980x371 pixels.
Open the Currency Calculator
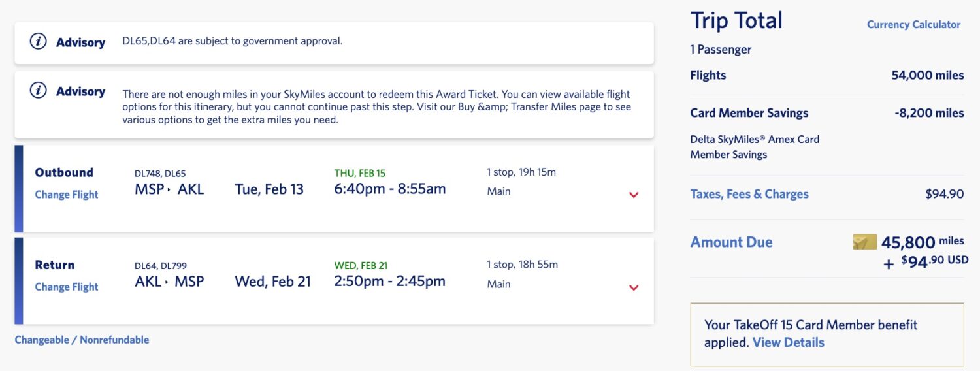coord(913,24)
